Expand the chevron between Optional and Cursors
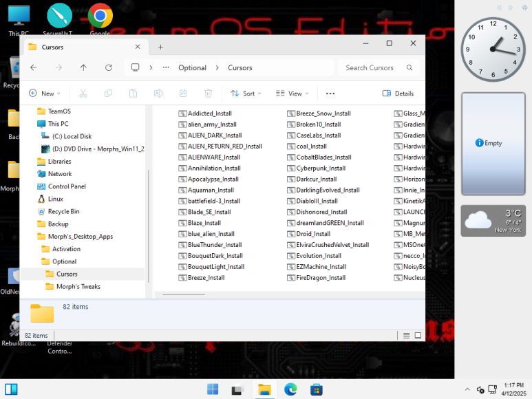Screen dimensions: 532x399 pyautogui.click(x=217, y=67)
